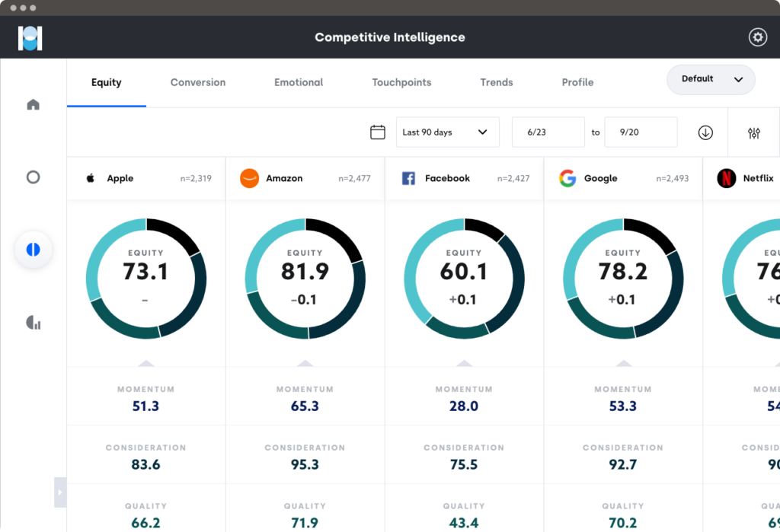Open the Default view dropdown
This screenshot has width=780, height=532.
pyautogui.click(x=711, y=79)
